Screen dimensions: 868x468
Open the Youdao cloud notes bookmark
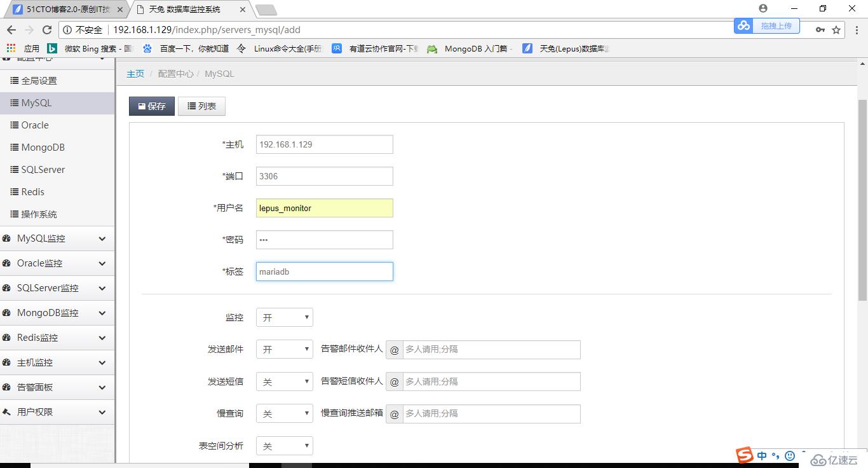375,48
